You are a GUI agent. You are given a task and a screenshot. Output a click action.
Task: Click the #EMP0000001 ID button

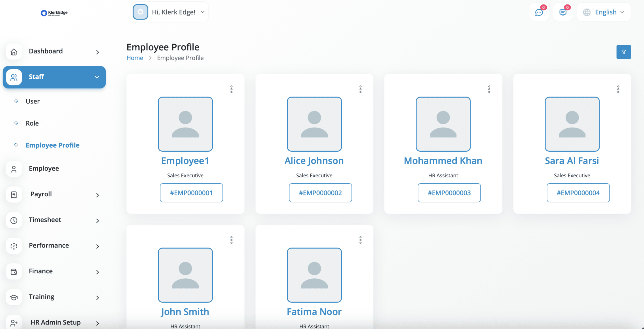(x=191, y=193)
